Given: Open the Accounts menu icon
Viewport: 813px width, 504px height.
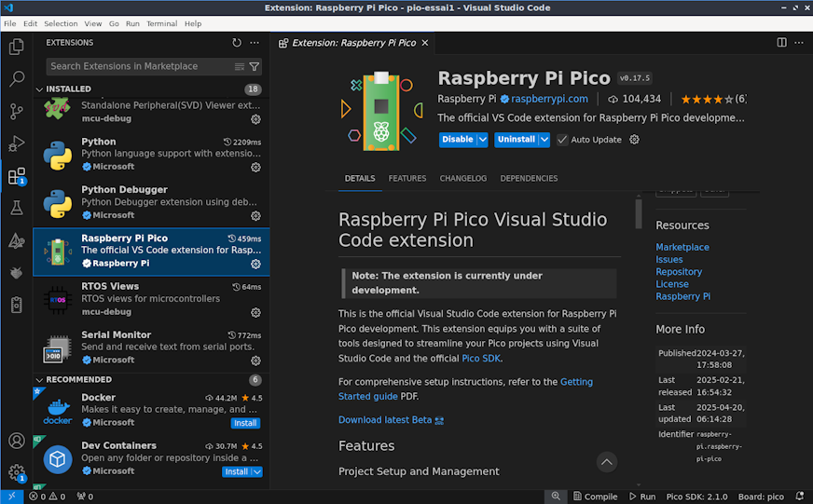Looking at the screenshot, I should click(17, 441).
